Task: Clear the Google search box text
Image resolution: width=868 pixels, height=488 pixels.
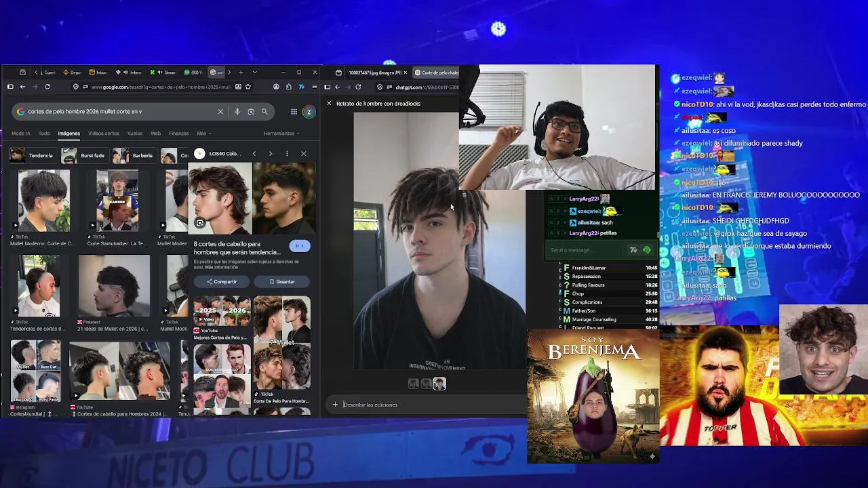Action: coord(220,112)
